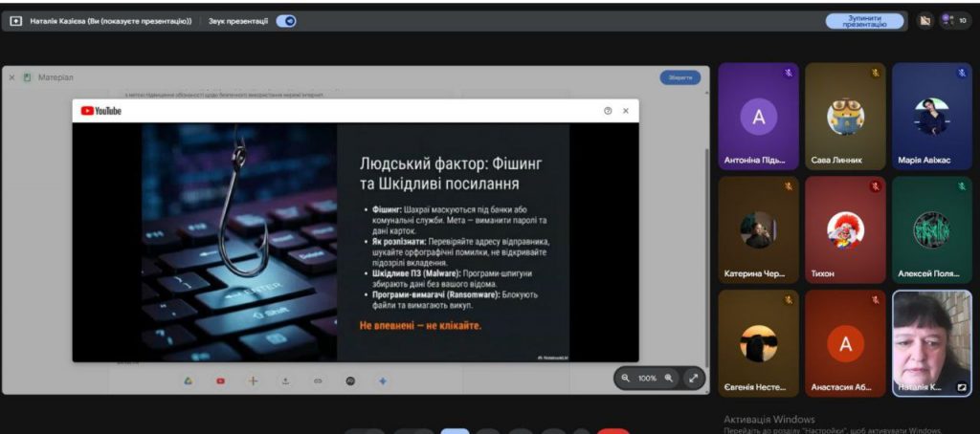Click the upload file icon
Image resolution: width=980 pixels, height=434 pixels.
[285, 380]
